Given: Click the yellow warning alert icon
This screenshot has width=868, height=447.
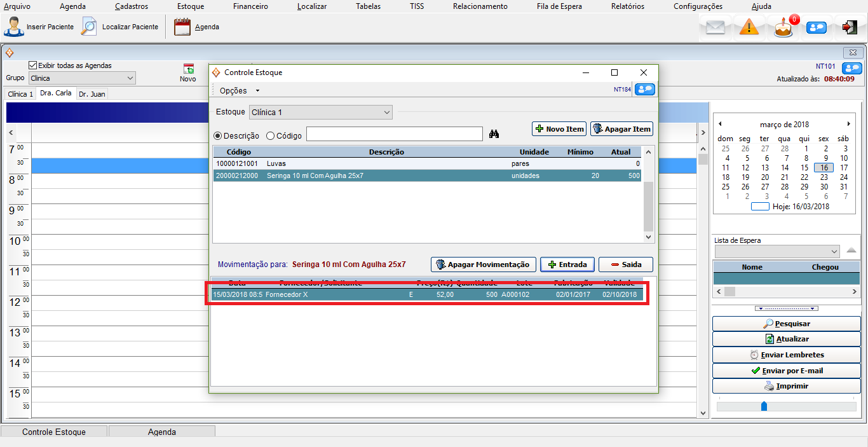Looking at the screenshot, I should pos(749,27).
